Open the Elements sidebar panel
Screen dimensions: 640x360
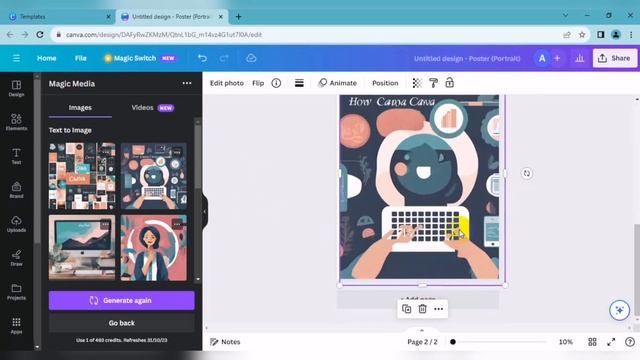16,122
